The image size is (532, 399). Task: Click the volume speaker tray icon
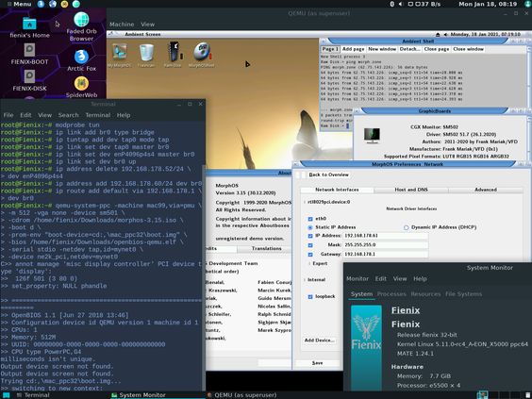tap(401, 4)
